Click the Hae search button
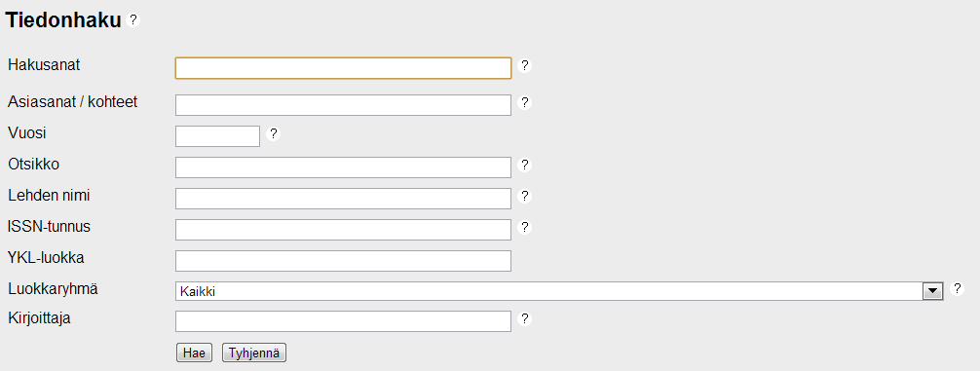 point(195,352)
